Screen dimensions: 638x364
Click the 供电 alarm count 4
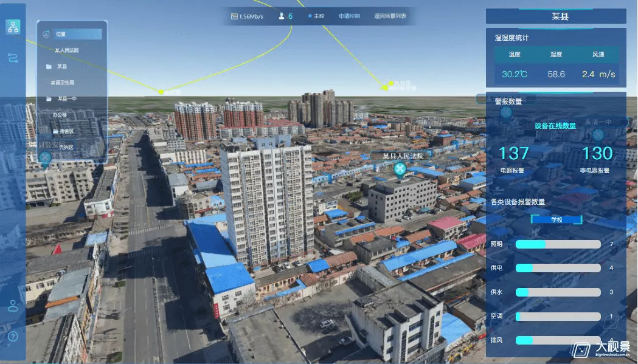(611, 268)
